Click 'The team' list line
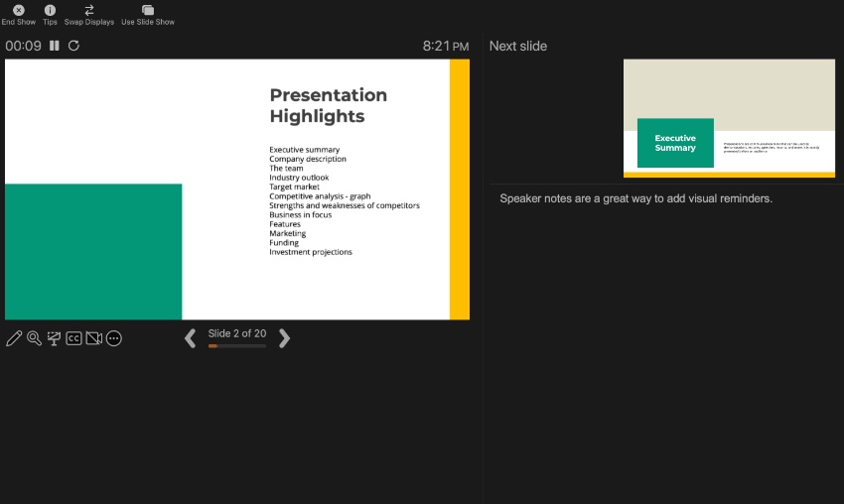Image resolution: width=844 pixels, height=504 pixels. click(x=286, y=168)
